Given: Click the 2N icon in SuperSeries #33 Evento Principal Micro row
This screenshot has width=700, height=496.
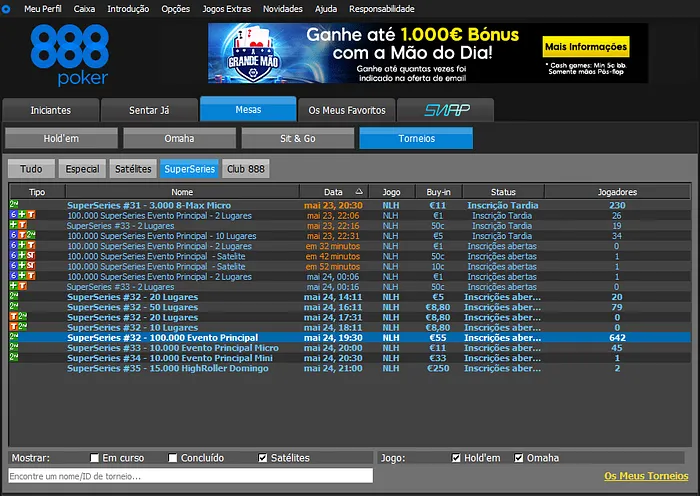Looking at the screenshot, I should (x=14, y=347).
